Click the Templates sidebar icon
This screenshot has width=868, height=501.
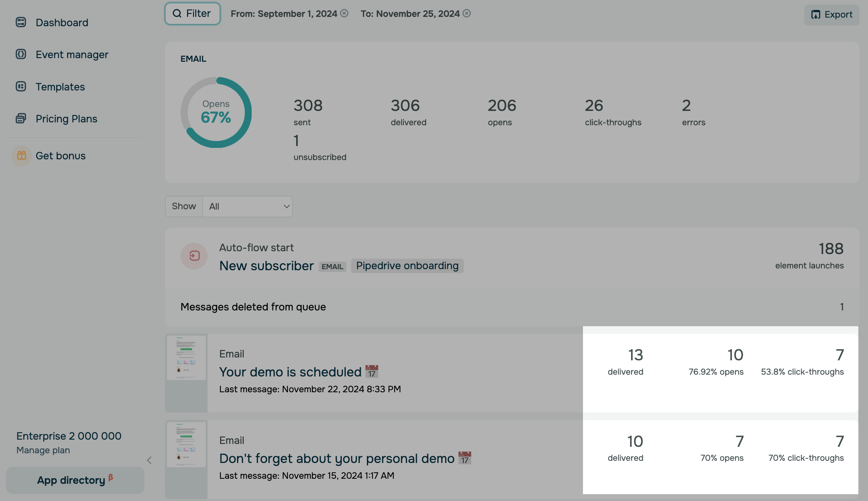[x=21, y=86]
